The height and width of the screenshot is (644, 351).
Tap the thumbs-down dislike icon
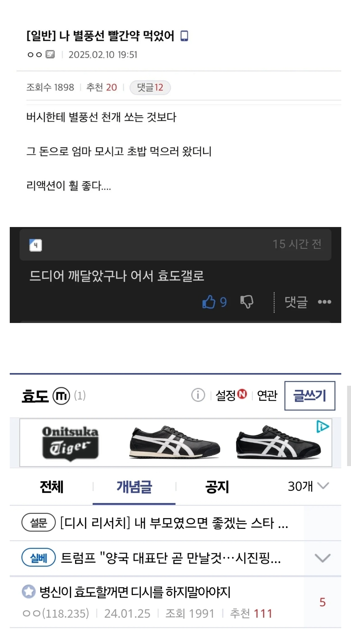click(247, 302)
